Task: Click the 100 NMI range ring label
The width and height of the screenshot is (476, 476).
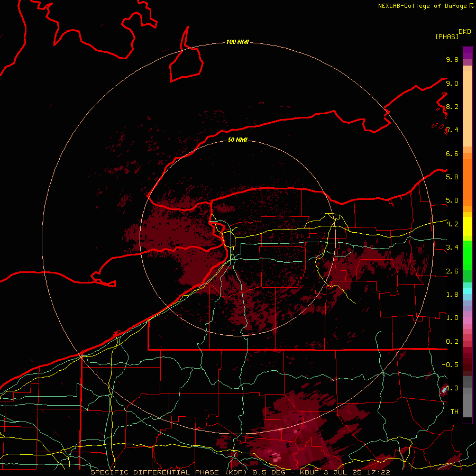Action: click(x=237, y=42)
